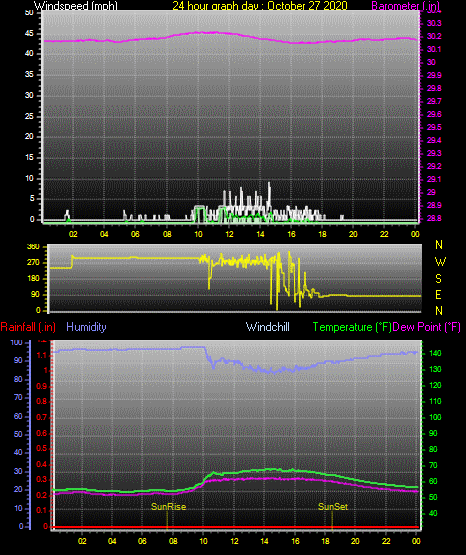The image size is (466, 555).
Task: Click the Rainfall (.in) legend label
Action: click(x=28, y=327)
